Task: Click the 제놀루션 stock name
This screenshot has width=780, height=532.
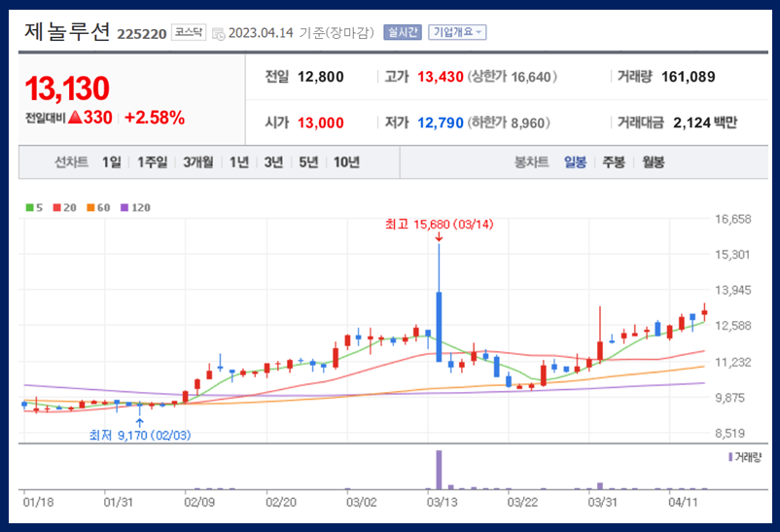Action: click(x=67, y=31)
